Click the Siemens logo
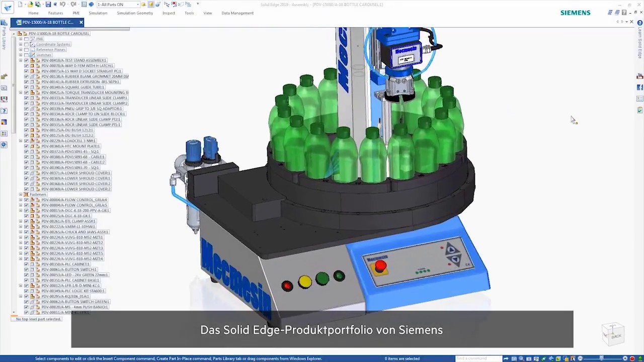The width and height of the screenshot is (644, 362). click(x=575, y=13)
